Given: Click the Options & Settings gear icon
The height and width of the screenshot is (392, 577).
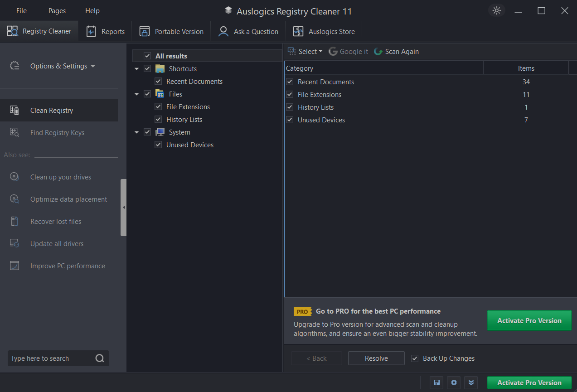Looking at the screenshot, I should point(15,66).
